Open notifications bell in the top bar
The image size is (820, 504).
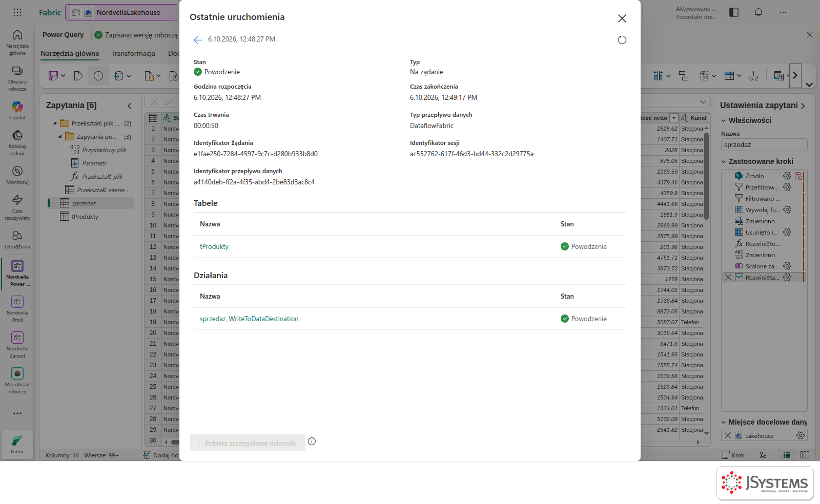pos(758,12)
